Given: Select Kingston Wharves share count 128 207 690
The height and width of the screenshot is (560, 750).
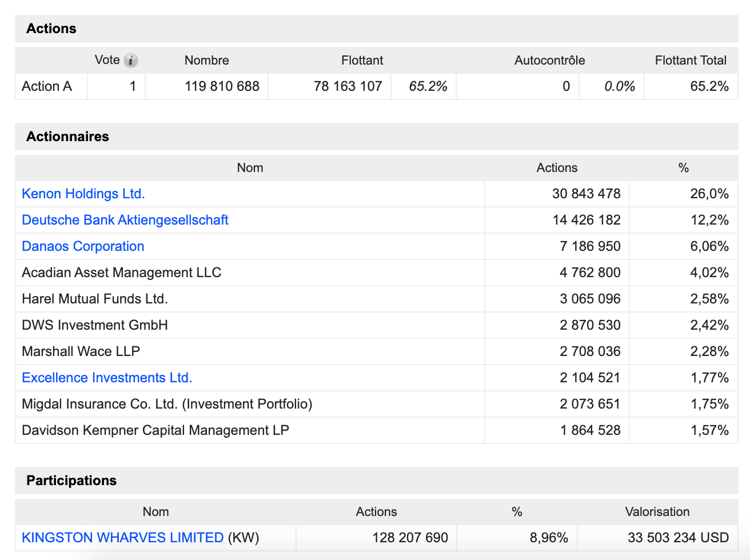Looking at the screenshot, I should [410, 538].
